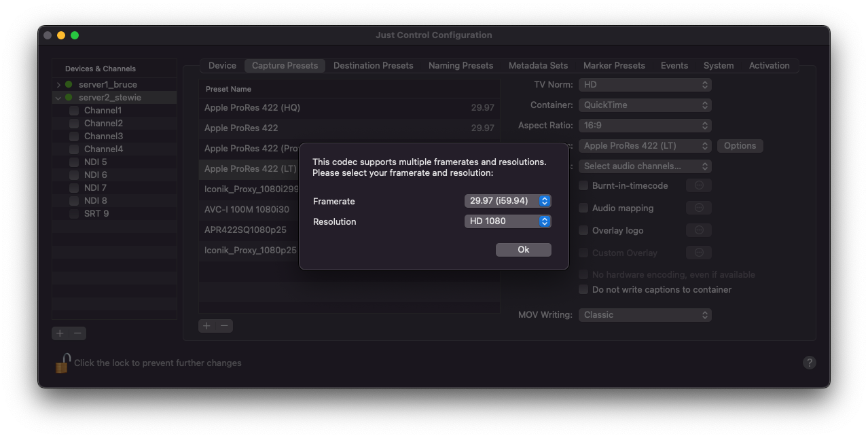Screen dimensions: 868x438
Task: Add a new device with plus button
Action: tap(60, 333)
